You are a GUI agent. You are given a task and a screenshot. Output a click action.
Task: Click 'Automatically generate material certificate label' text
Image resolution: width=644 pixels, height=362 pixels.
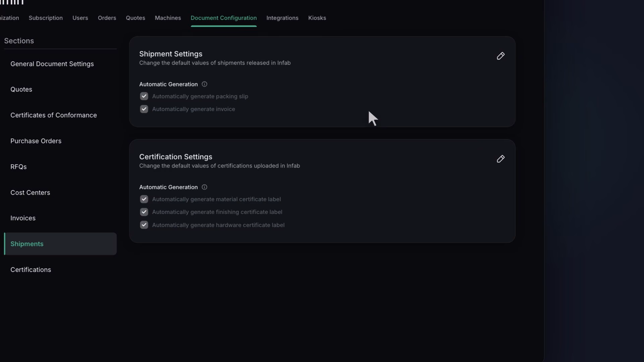216,199
